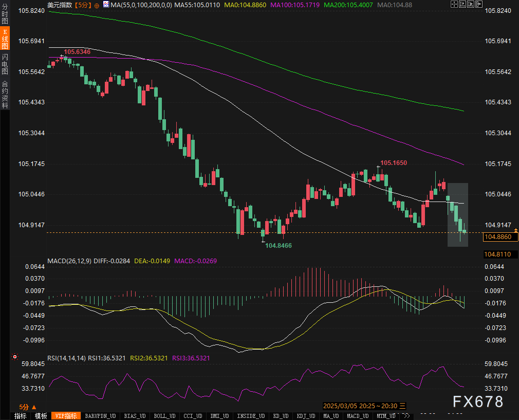Click the orange crosshair icon beside 5分
519x420 pixels.
click(97, 5)
